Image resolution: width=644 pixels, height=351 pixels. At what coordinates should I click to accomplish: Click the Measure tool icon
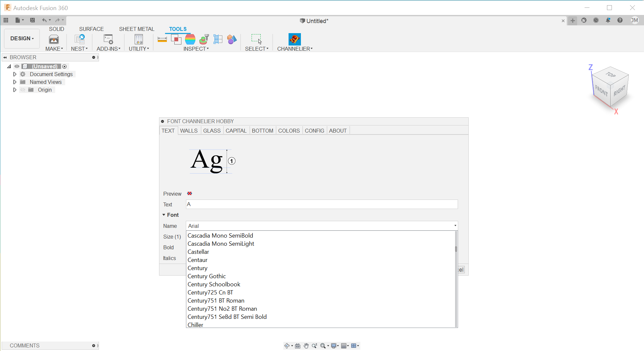[x=162, y=39]
